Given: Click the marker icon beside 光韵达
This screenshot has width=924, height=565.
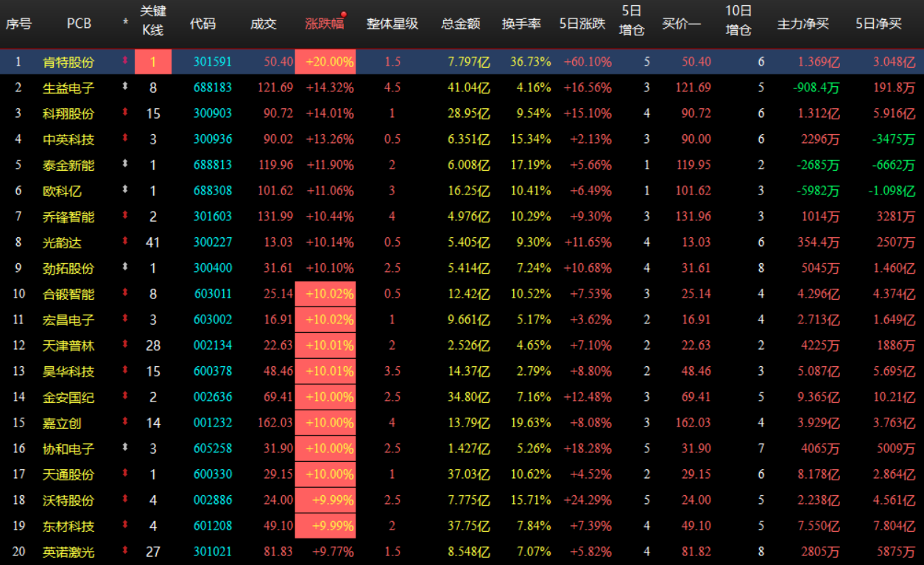Looking at the screenshot, I should click(125, 242).
